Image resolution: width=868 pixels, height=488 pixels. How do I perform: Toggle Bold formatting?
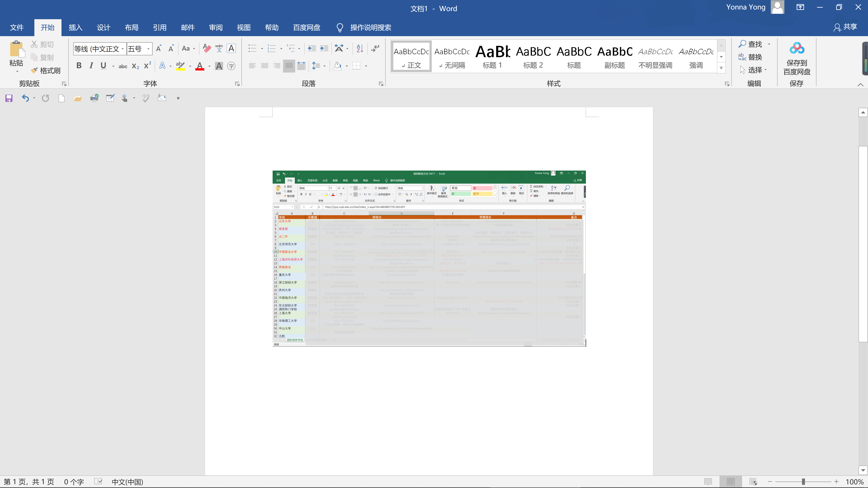tap(79, 66)
